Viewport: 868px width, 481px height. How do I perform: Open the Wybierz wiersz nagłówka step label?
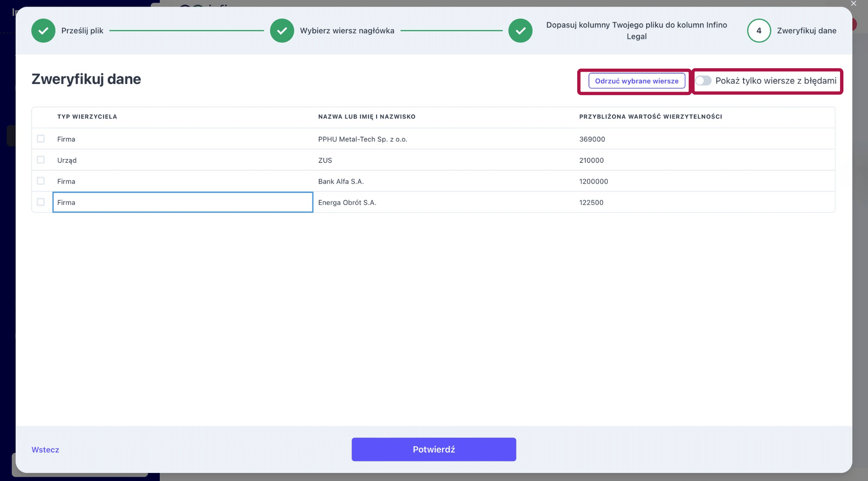[x=347, y=31]
